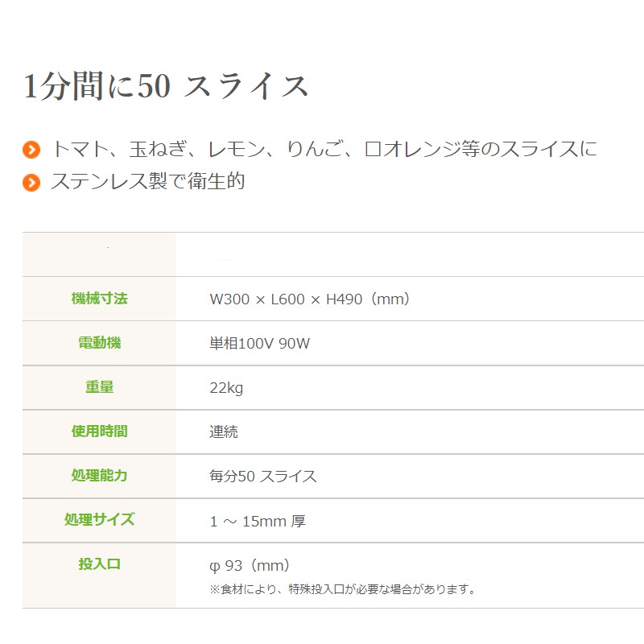Select the ステンレス製で衛生的 bullet text
The width and height of the screenshot is (644, 644).
pyautogui.click(x=148, y=181)
